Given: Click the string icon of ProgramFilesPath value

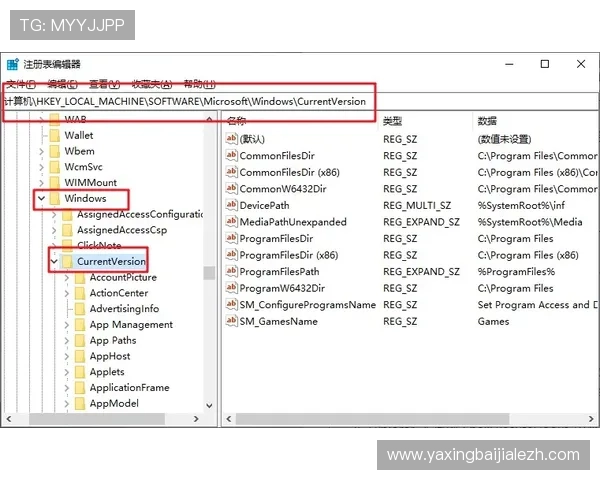Looking at the screenshot, I should click(231, 271).
